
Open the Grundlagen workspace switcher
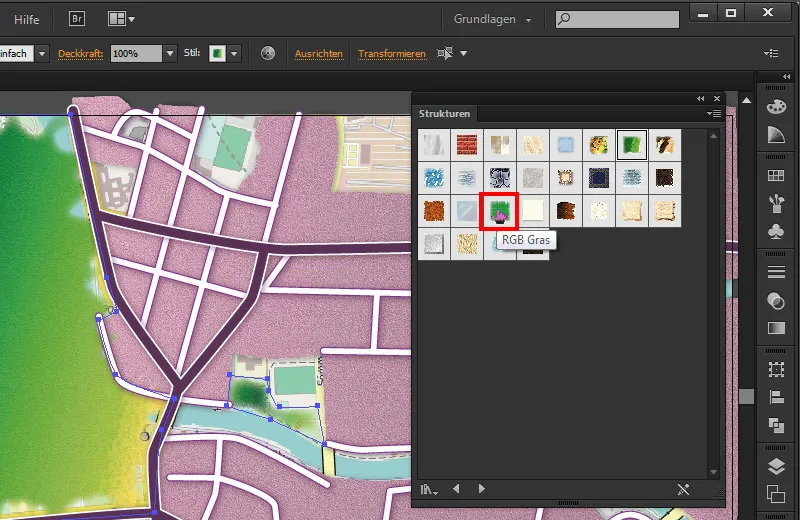(x=492, y=19)
